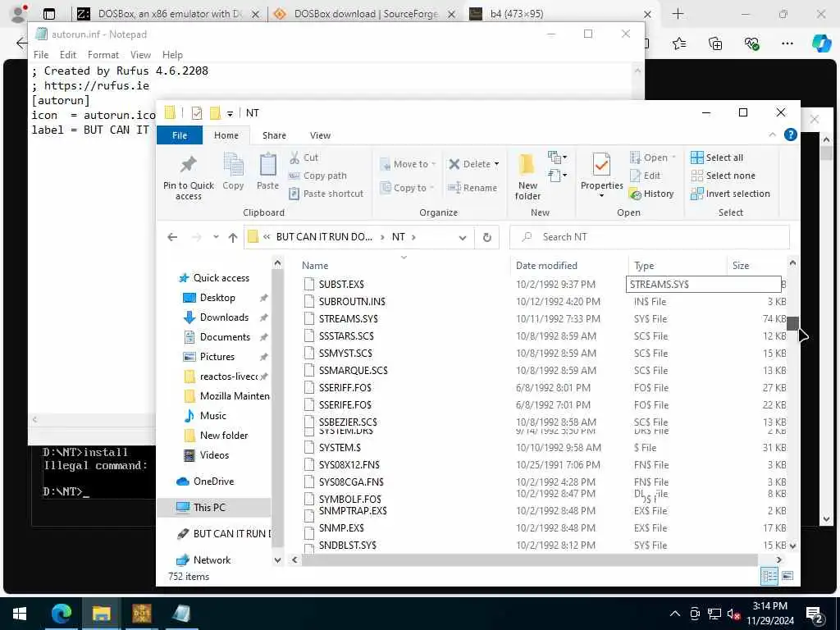The width and height of the screenshot is (840, 630).
Task: Create a New folder from the ribbon
Action: coord(527,177)
